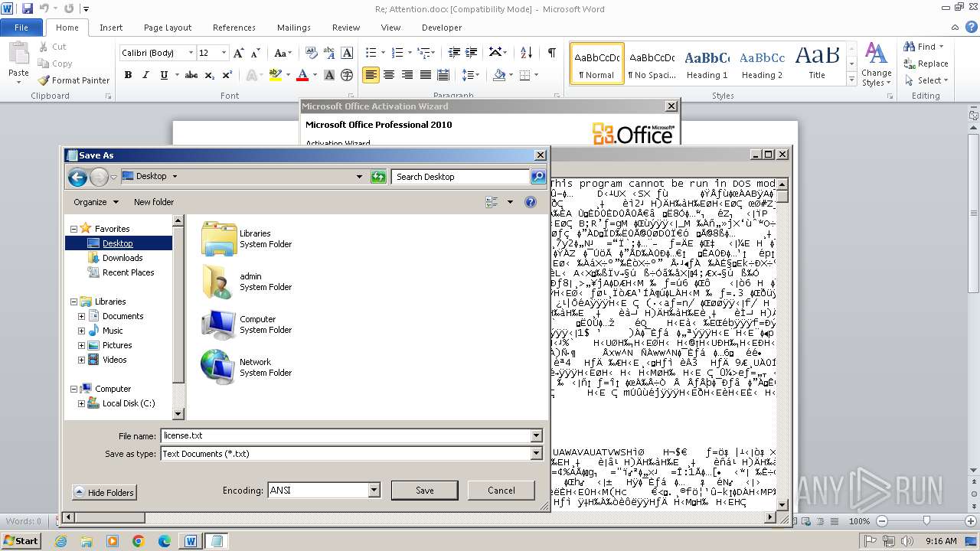
Task: Click the Shrink Font icon
Action: [256, 53]
